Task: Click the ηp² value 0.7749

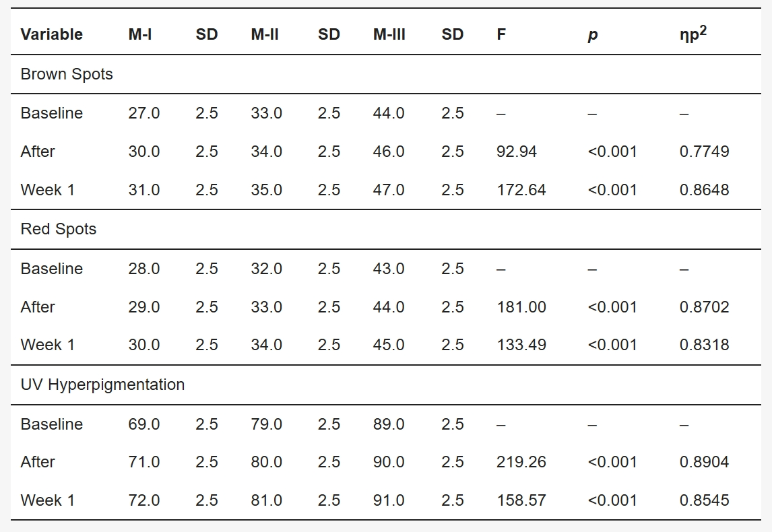Action: pos(704,151)
